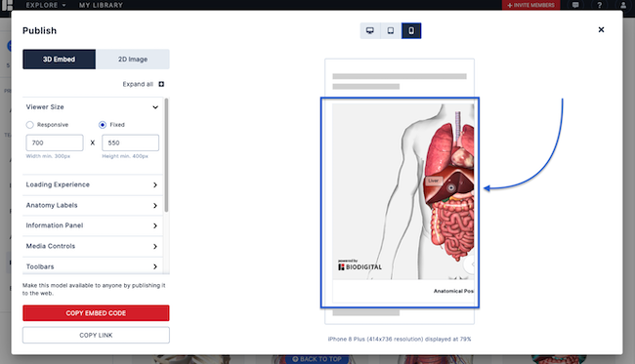Select the mobile phone preview icon

click(x=411, y=30)
